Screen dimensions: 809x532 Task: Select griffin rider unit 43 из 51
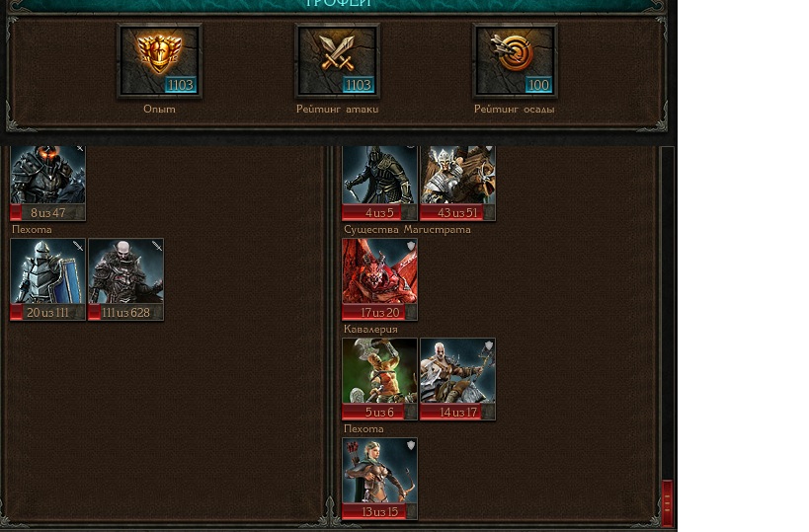457,183
